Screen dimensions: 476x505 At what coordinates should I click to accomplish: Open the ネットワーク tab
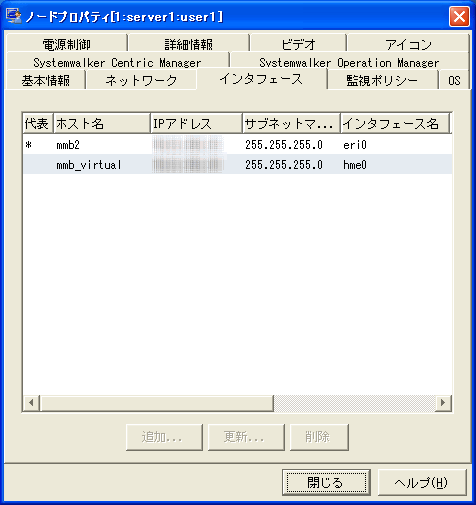(141, 80)
